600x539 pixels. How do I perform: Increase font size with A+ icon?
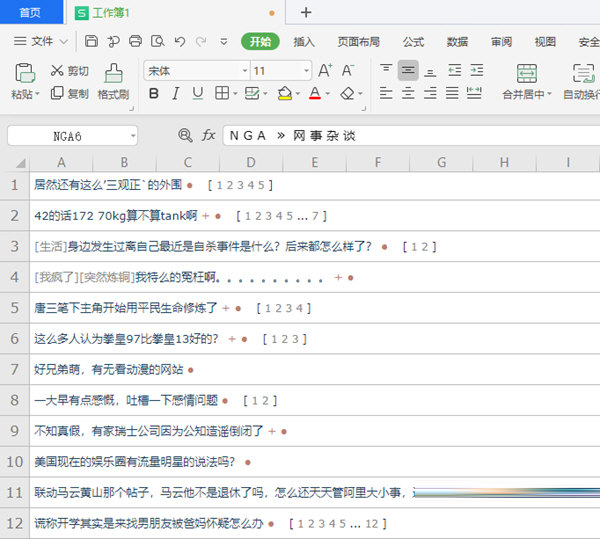(325, 71)
